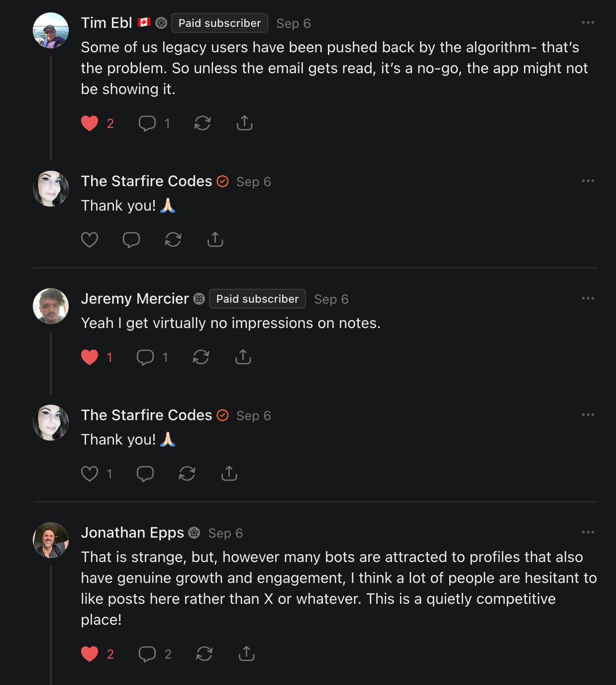Restack Tim Ebl's comment

(203, 123)
